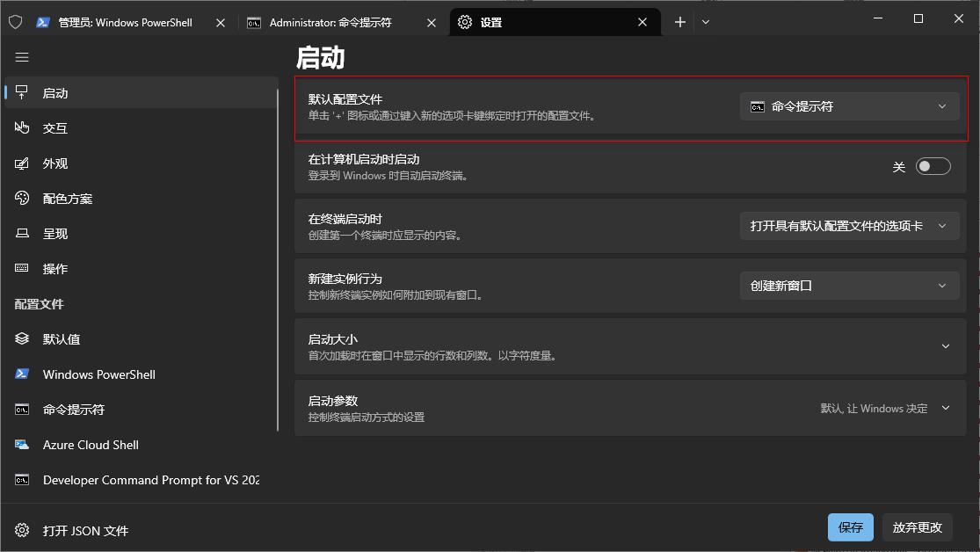Select the 呈现 rendering settings
The width and height of the screenshot is (980, 552).
click(54, 233)
